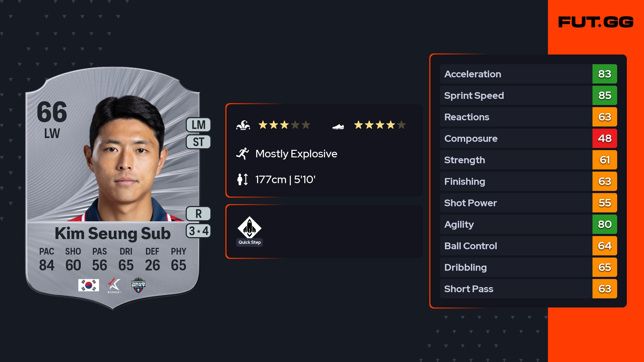Click the weak foot boot icon

(338, 126)
